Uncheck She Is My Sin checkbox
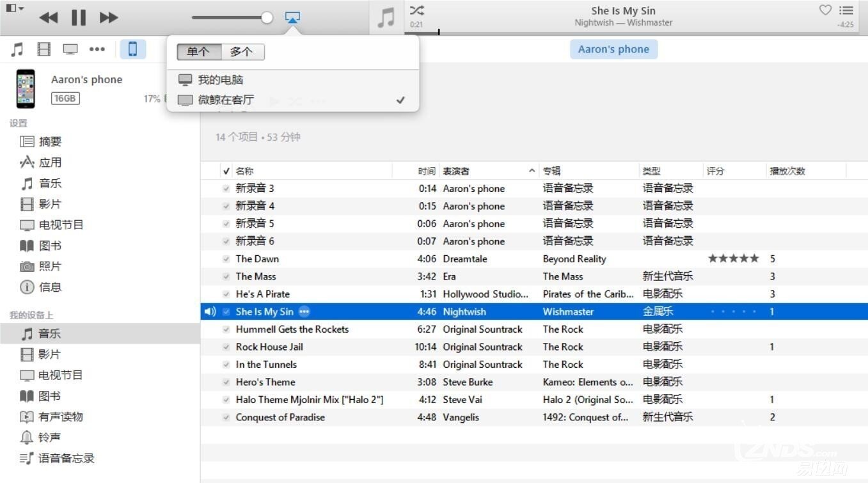 pos(226,312)
